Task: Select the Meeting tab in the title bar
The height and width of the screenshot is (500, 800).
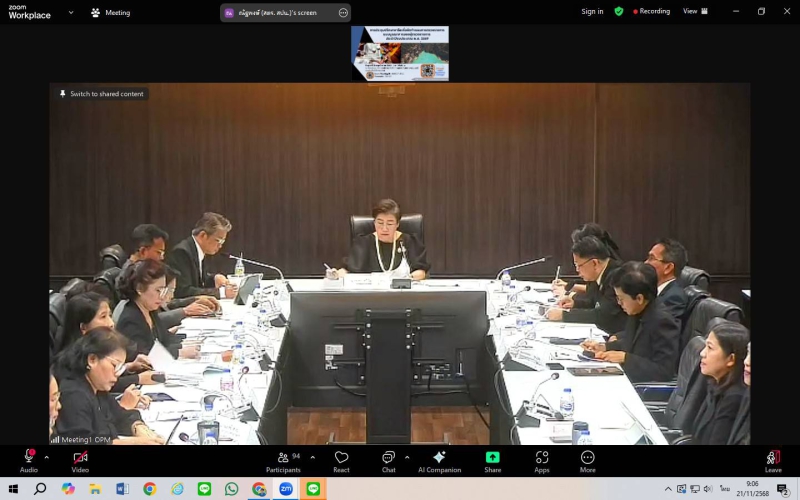Action: 111,13
